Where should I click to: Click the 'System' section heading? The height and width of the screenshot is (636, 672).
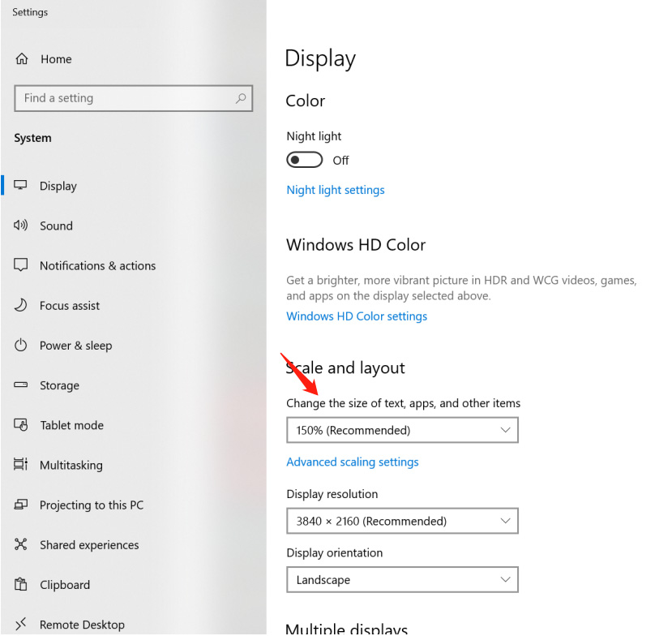pyautogui.click(x=32, y=138)
